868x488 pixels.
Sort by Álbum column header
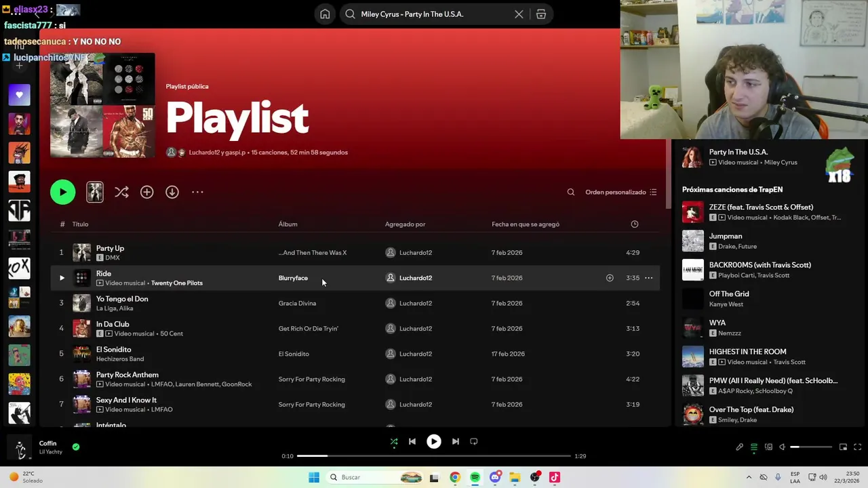(x=288, y=224)
